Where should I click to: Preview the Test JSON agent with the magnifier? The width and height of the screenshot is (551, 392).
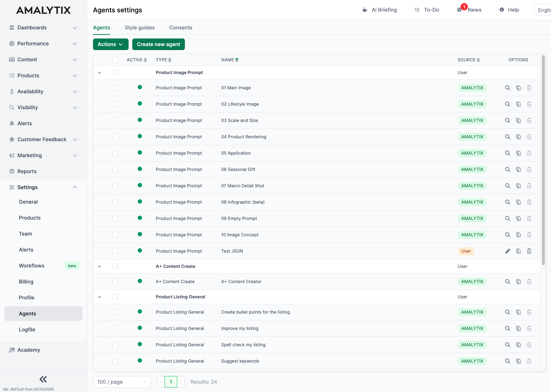(x=507, y=251)
